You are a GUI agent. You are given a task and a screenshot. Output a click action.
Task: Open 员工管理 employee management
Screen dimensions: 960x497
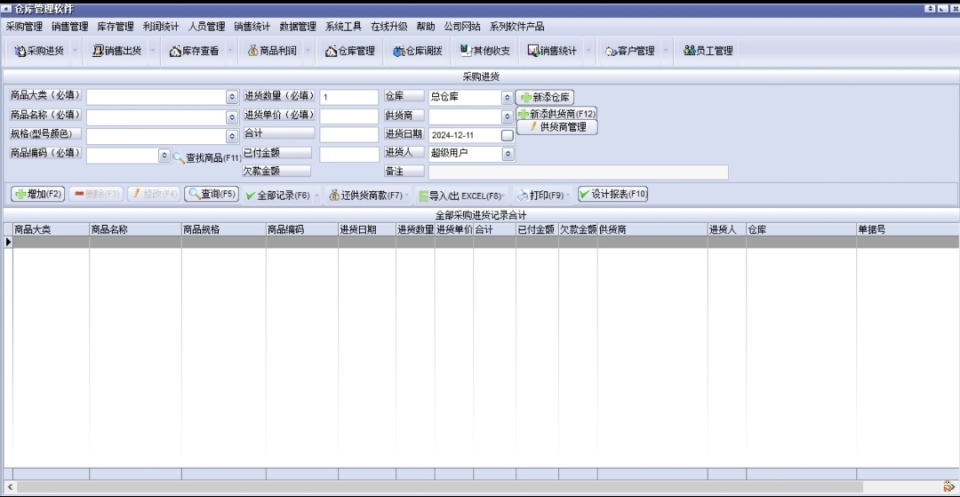coord(708,51)
